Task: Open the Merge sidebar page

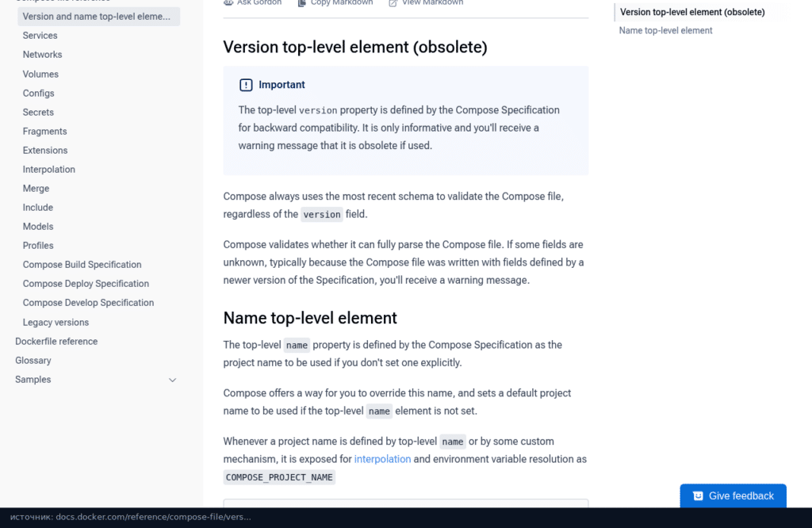Action: click(36, 189)
